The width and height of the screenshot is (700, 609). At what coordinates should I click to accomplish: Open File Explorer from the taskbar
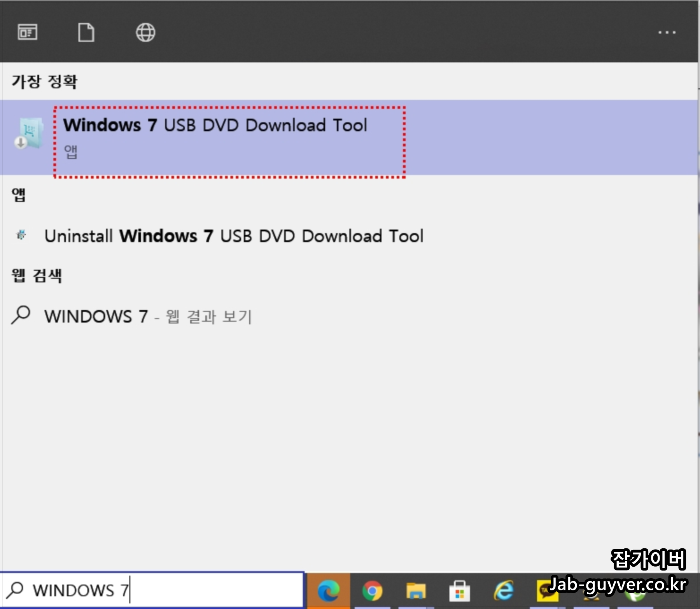tap(416, 591)
